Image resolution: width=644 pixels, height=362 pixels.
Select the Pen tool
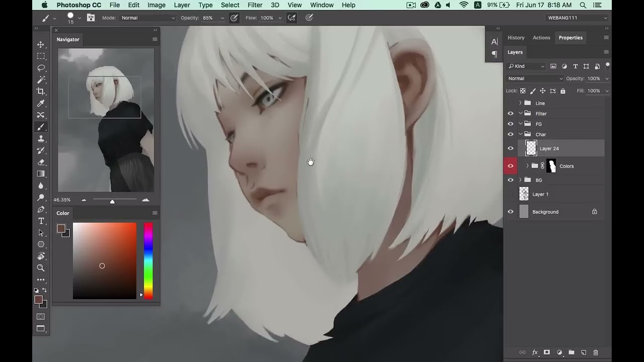pyautogui.click(x=41, y=209)
